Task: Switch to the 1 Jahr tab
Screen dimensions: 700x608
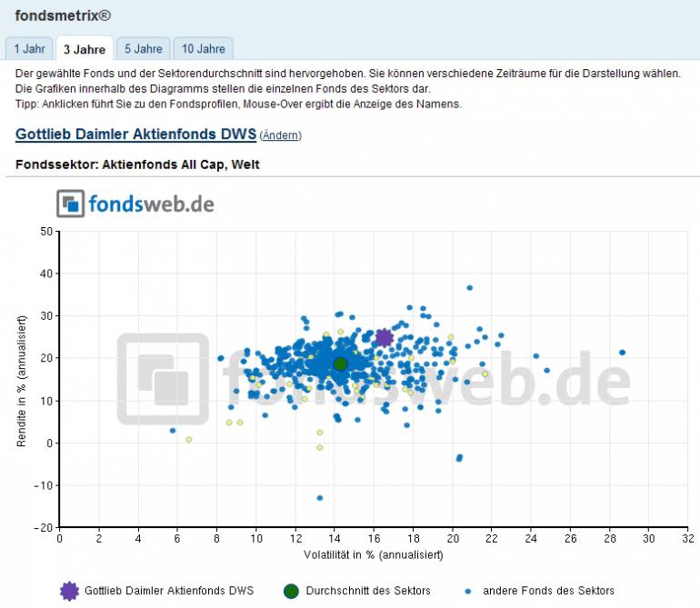Action: [x=29, y=49]
